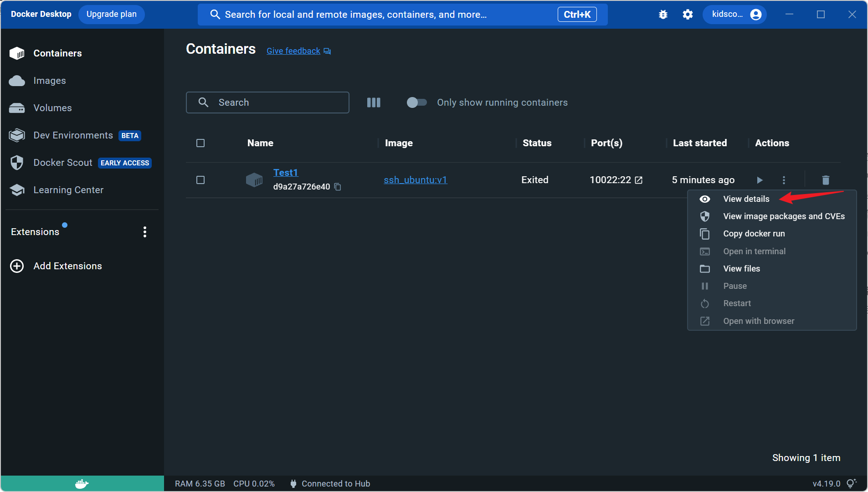The width and height of the screenshot is (868, 492).
Task: Click the Docker whale status icon
Action: [82, 484]
